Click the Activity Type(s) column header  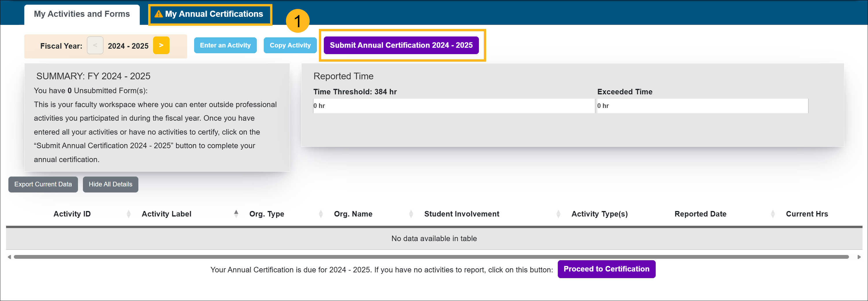pos(599,214)
